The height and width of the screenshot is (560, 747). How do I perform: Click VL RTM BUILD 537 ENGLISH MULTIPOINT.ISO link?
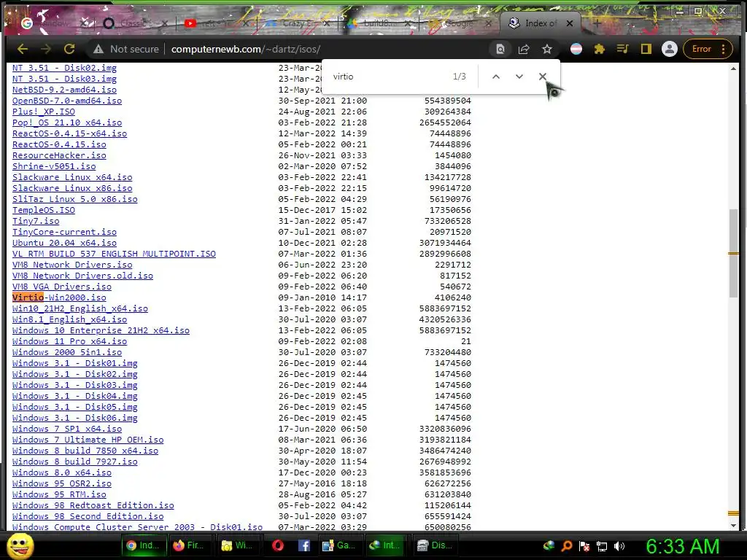(114, 254)
